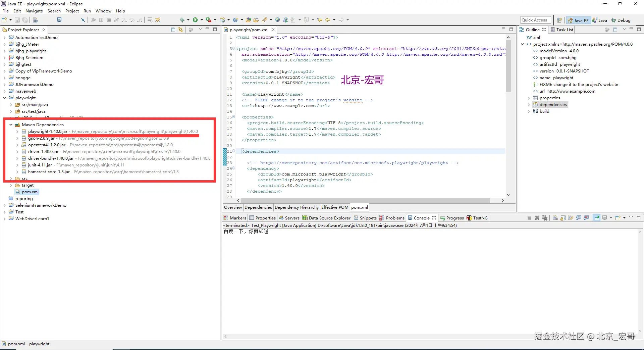Expand build node in Outline
The image size is (644, 350).
[529, 111]
